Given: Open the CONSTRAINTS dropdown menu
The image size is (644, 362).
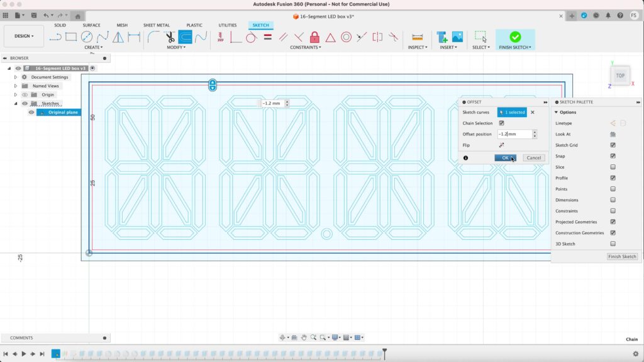Looking at the screenshot, I should 305,47.
